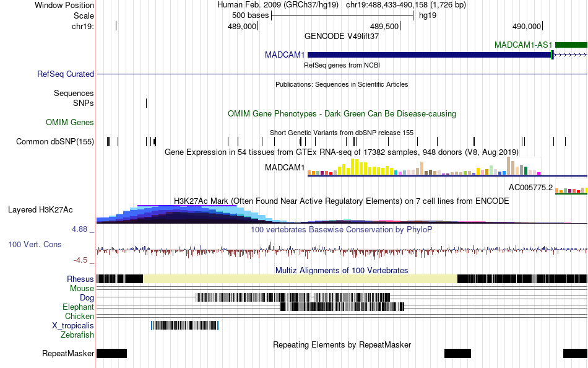The width and height of the screenshot is (588, 368).
Task: Select the MADCAM1 dark blue exon block
Action: click(430, 55)
